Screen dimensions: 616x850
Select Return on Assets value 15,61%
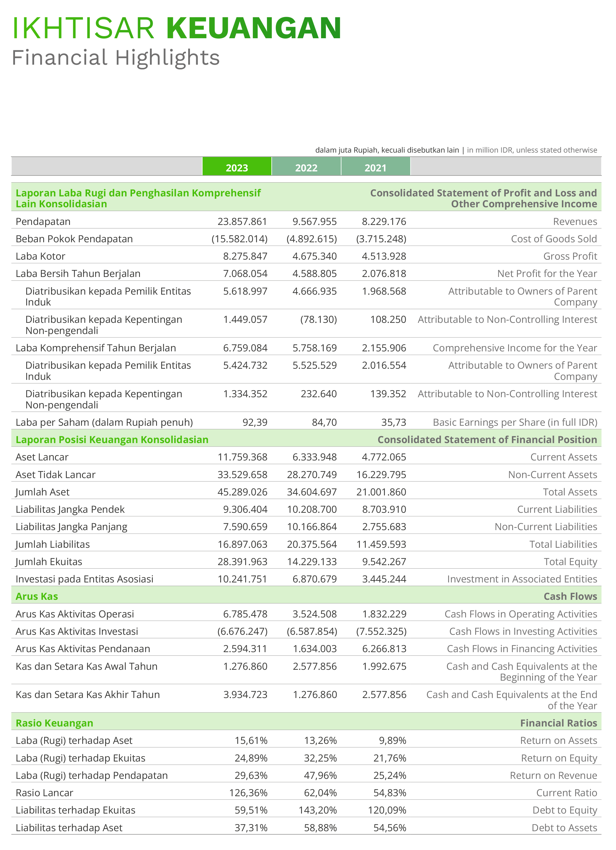(251, 741)
